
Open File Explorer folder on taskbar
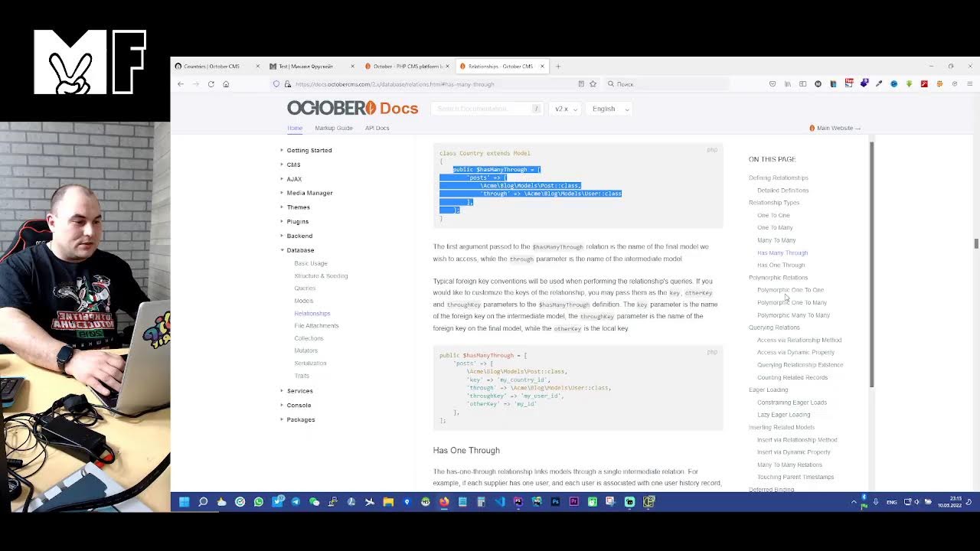tap(388, 502)
